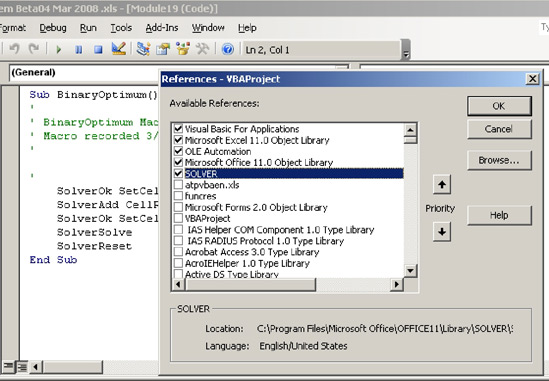Click references list scroll down arrow

(x=410, y=270)
